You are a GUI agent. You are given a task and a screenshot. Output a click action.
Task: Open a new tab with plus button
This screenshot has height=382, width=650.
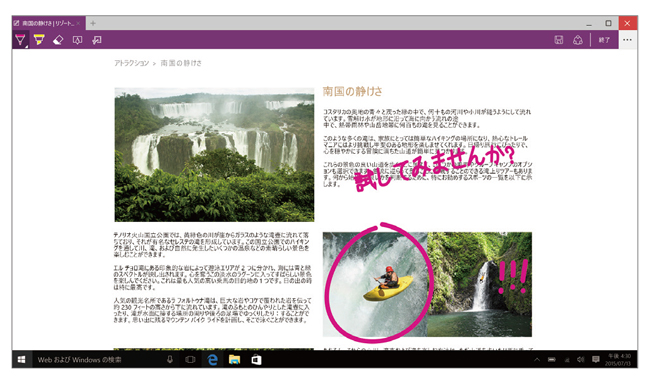point(93,23)
